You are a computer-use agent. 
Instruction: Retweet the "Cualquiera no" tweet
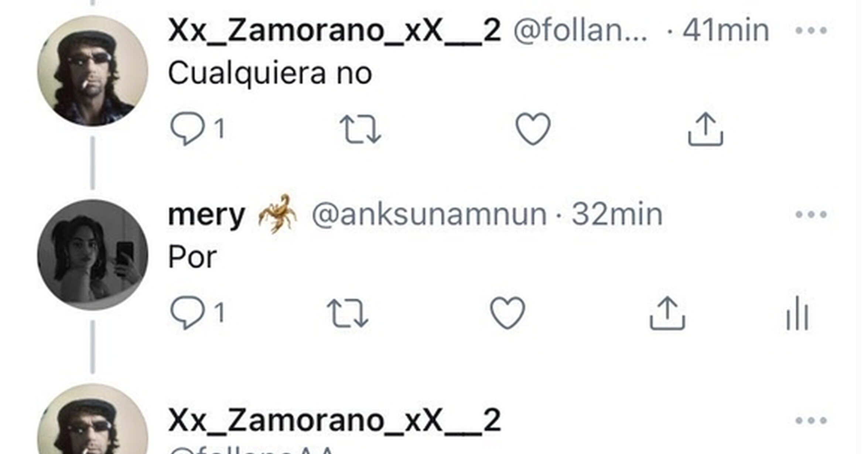click(360, 129)
